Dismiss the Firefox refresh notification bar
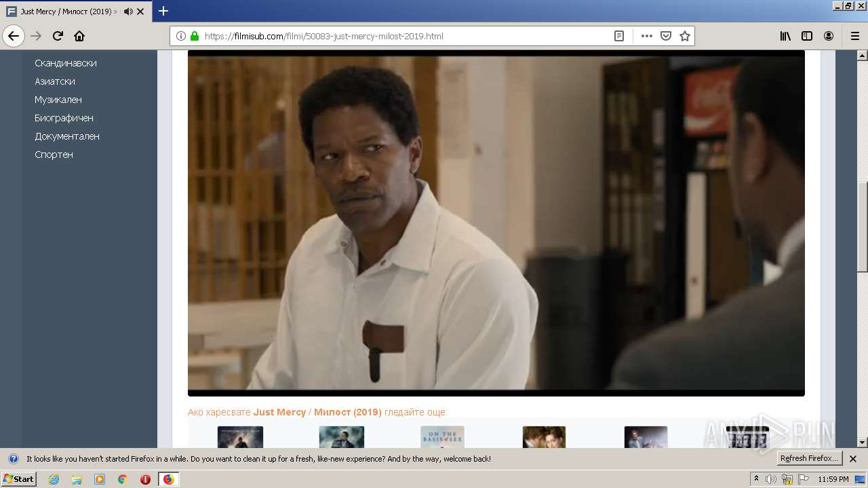 coord(853,459)
